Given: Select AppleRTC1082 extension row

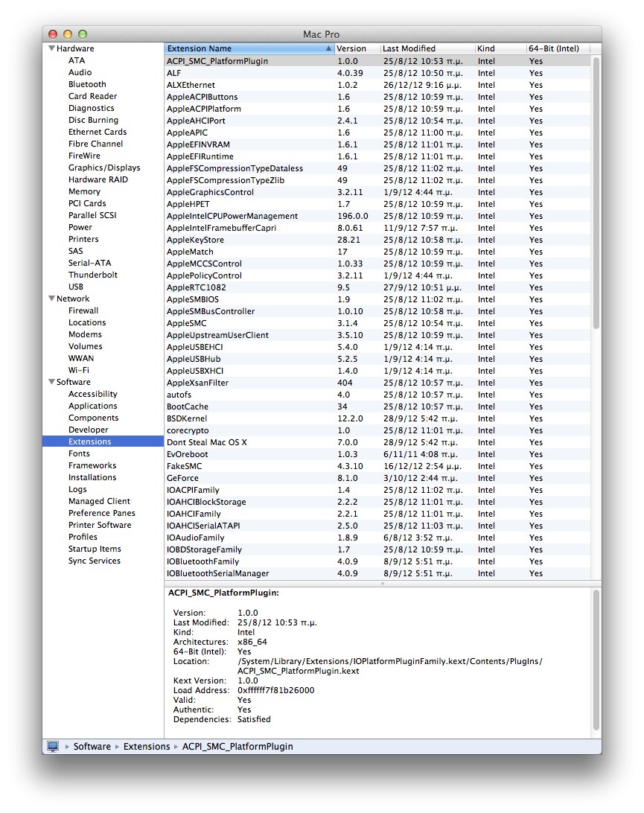Looking at the screenshot, I should [x=377, y=288].
